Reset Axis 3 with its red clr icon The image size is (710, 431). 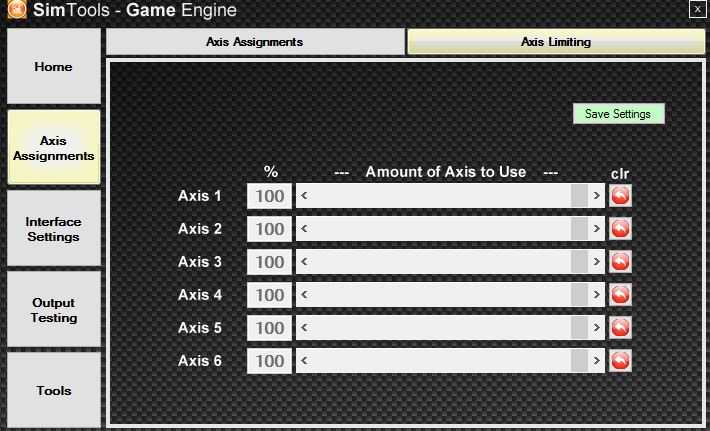(x=620, y=262)
